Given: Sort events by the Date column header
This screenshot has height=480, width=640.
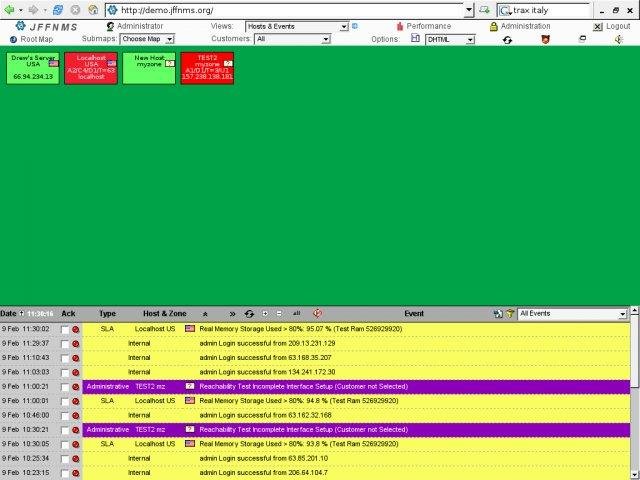Looking at the screenshot, I should 8,313.
